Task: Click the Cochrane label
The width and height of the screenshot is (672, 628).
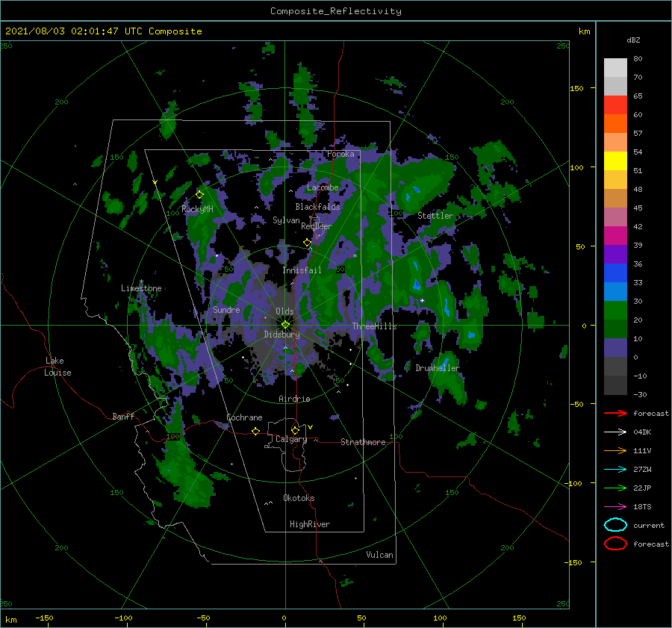Action: pyautogui.click(x=244, y=417)
